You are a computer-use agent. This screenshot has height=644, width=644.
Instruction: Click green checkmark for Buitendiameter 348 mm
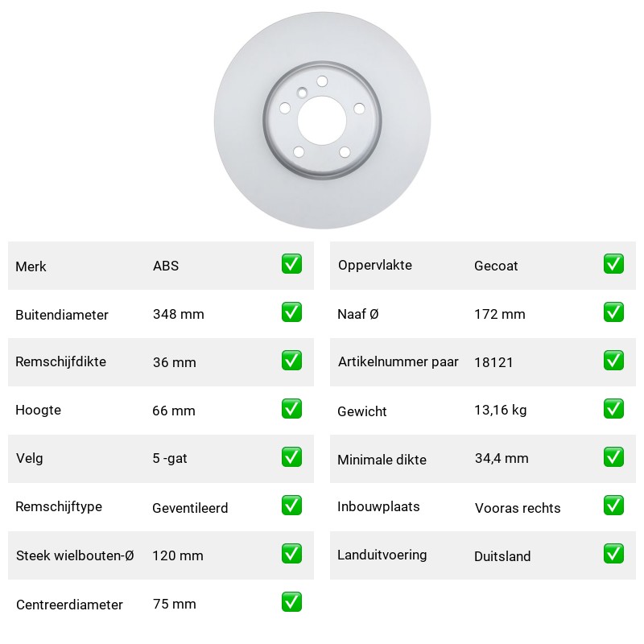pyautogui.click(x=291, y=312)
